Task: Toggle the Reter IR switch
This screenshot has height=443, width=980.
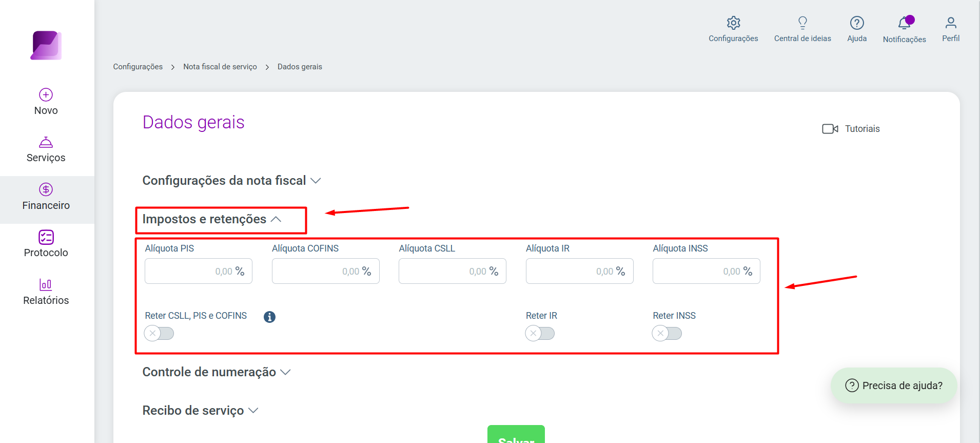Action: [x=540, y=333]
